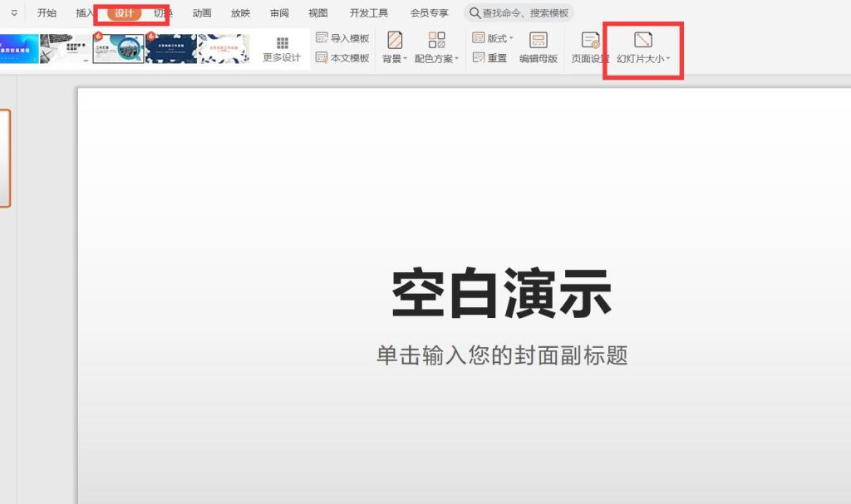Go to the 开发工具 developer tab

[369, 13]
